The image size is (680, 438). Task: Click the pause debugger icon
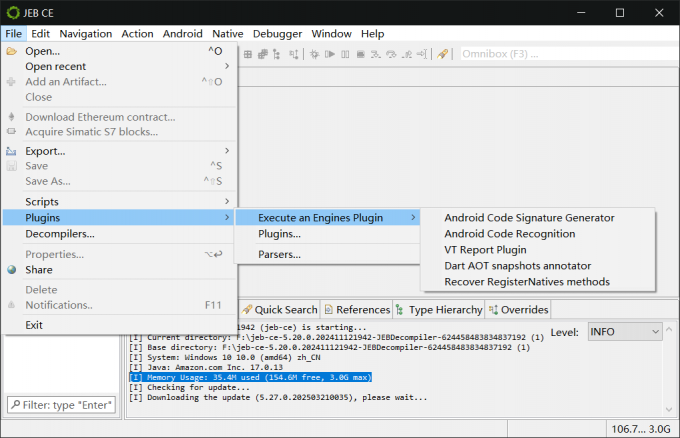click(x=345, y=54)
